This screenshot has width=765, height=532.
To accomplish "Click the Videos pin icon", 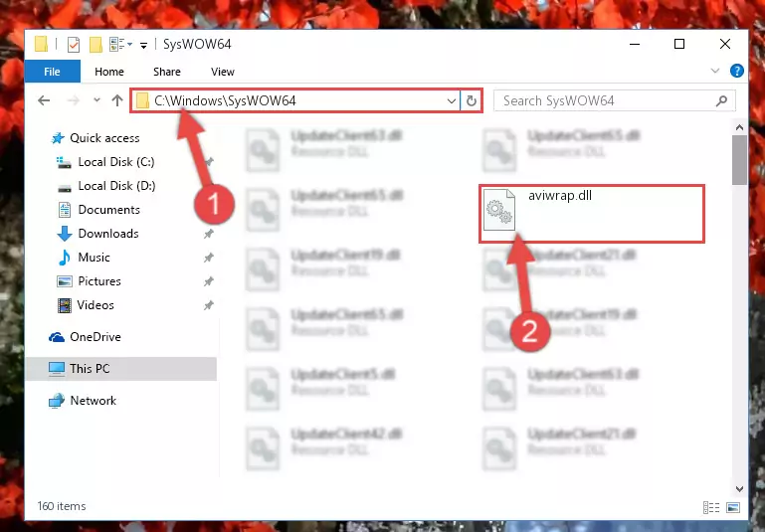I will click(208, 305).
